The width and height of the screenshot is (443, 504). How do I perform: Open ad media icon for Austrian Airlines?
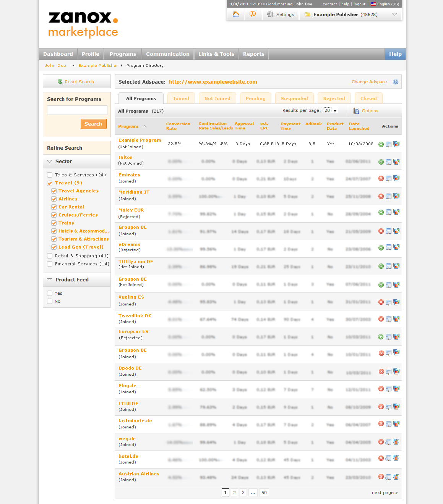[x=396, y=477]
